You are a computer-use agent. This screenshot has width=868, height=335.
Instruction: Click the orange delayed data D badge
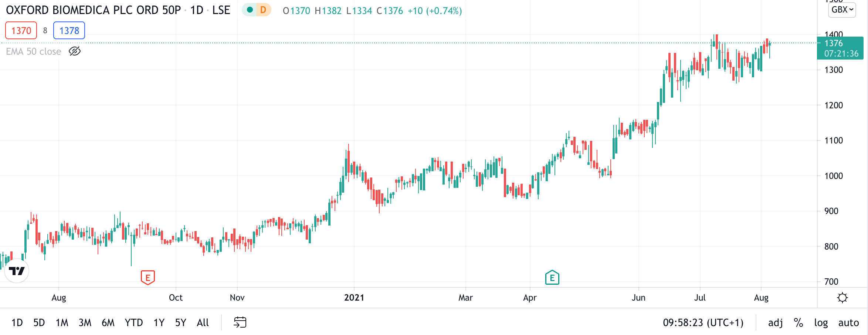(x=263, y=10)
